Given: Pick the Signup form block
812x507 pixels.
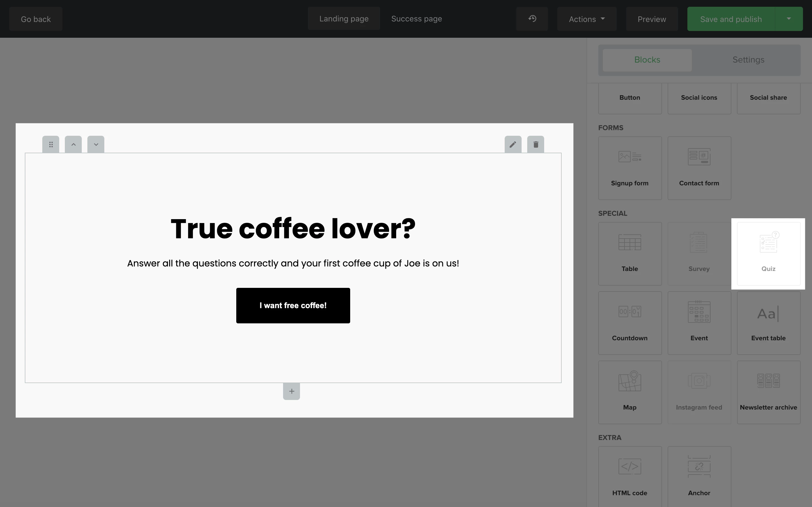Looking at the screenshot, I should click(630, 168).
